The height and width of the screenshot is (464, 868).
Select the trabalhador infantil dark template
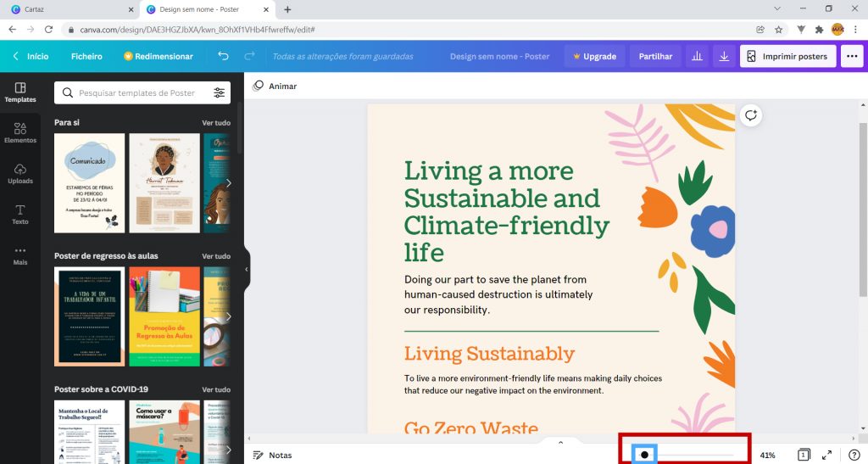90,316
